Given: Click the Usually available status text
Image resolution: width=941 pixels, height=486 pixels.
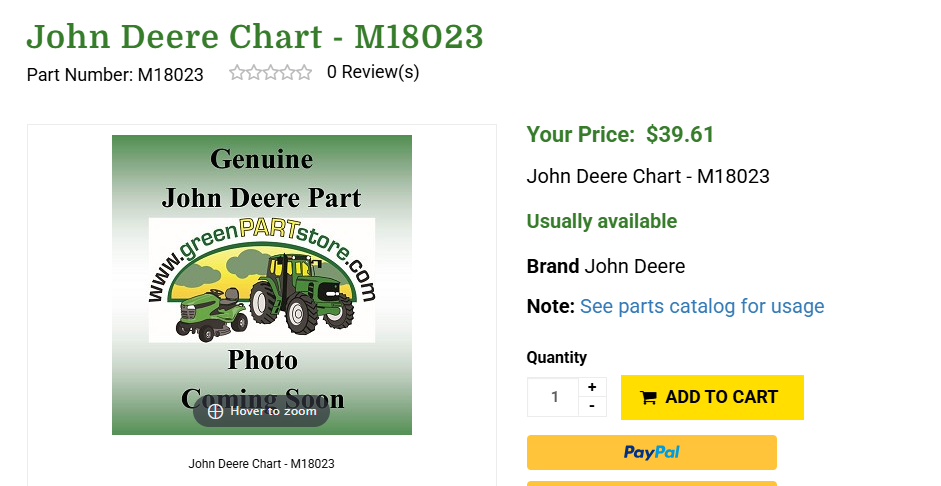Looking at the screenshot, I should 602,221.
